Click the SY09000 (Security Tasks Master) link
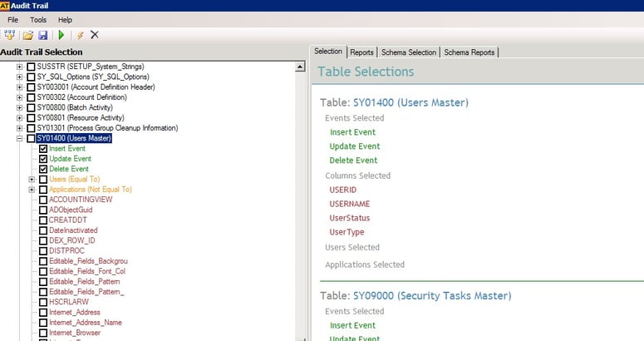 coord(432,296)
